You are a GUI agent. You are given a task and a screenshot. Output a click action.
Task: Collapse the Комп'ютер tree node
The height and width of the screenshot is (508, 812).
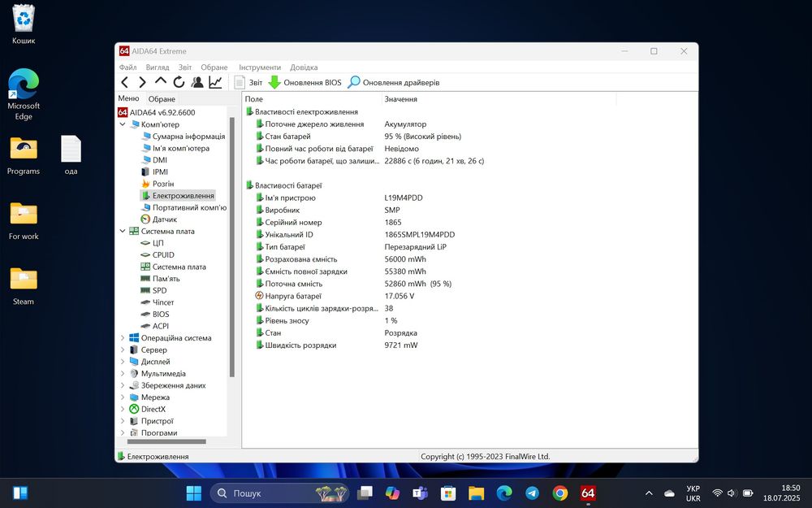click(123, 124)
